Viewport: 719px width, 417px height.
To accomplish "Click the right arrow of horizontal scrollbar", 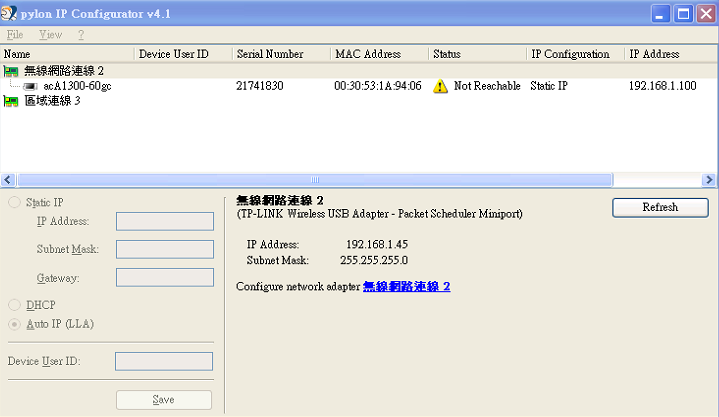I will pyautogui.click(x=709, y=180).
